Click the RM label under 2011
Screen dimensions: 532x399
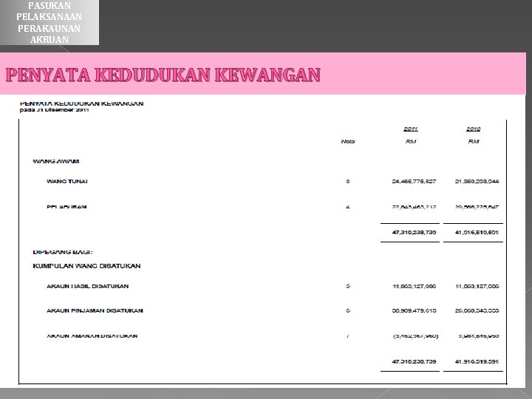[x=411, y=141]
